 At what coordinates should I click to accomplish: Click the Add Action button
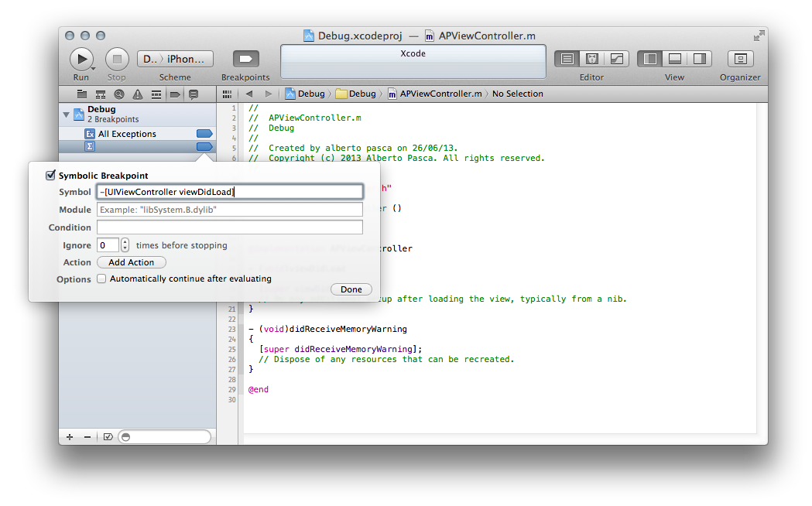pyautogui.click(x=132, y=262)
